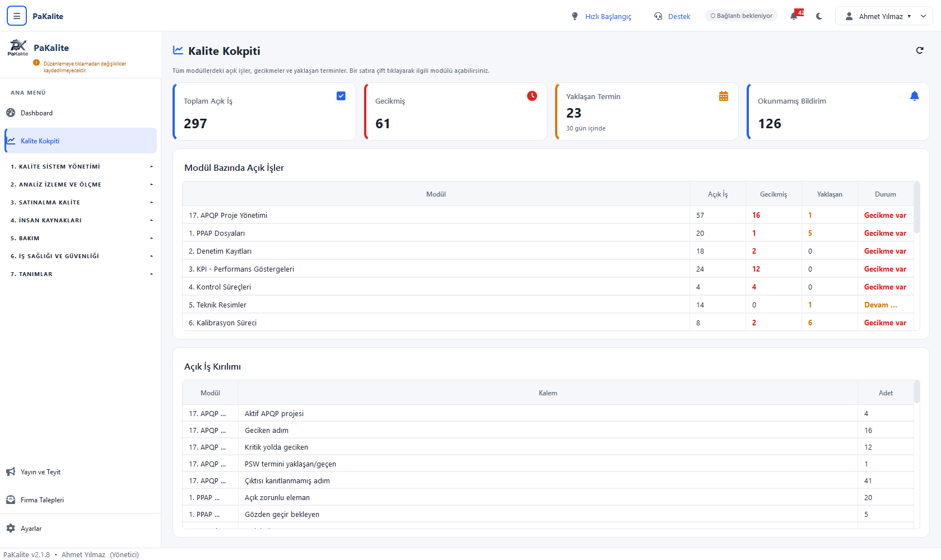Image resolution: width=941 pixels, height=560 pixels.
Task: Click the calendar icon on Yaklaşan Termin card
Action: tap(724, 96)
